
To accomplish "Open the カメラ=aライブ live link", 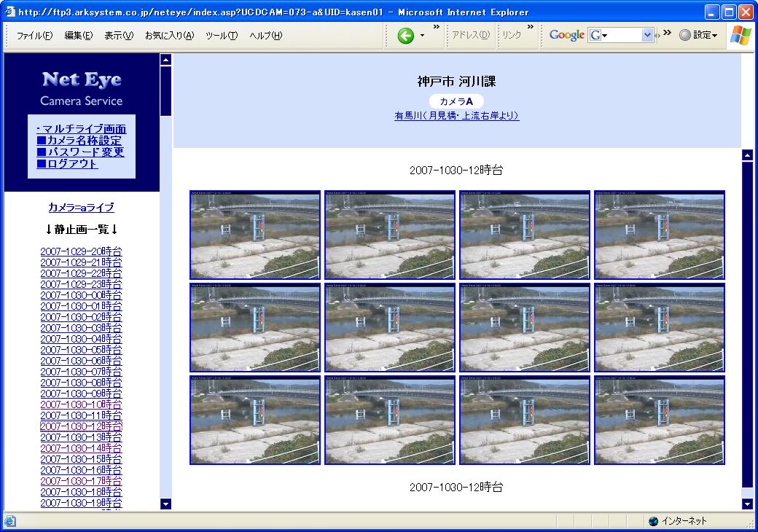I will click(x=81, y=208).
